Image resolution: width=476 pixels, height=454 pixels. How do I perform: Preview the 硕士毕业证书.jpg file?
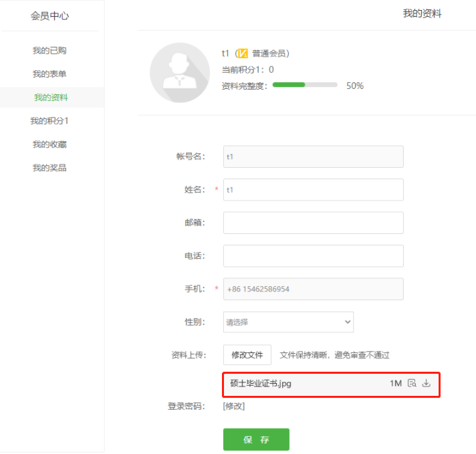point(412,383)
